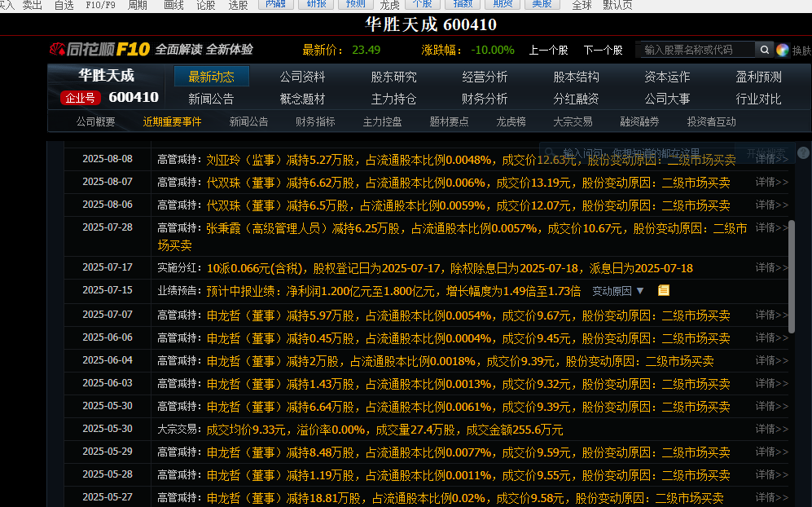The height and width of the screenshot is (507, 812).
Task: Open 详情 for the 2025-07-17 实施分红 row
Action: (x=771, y=267)
